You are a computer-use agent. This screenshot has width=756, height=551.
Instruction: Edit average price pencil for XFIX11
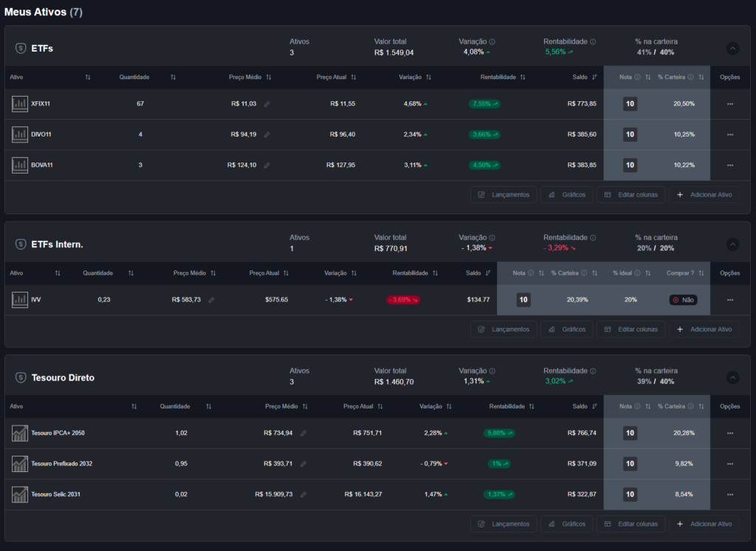[x=267, y=103]
